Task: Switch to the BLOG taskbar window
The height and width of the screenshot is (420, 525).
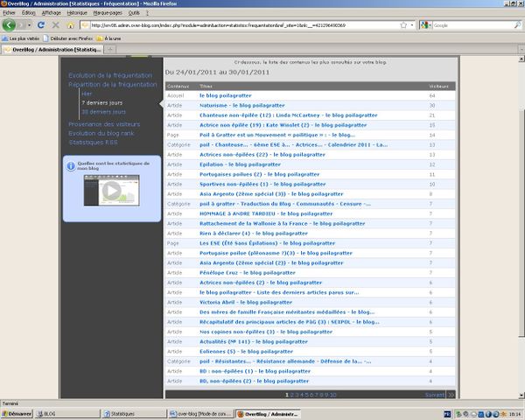Action: point(67,414)
